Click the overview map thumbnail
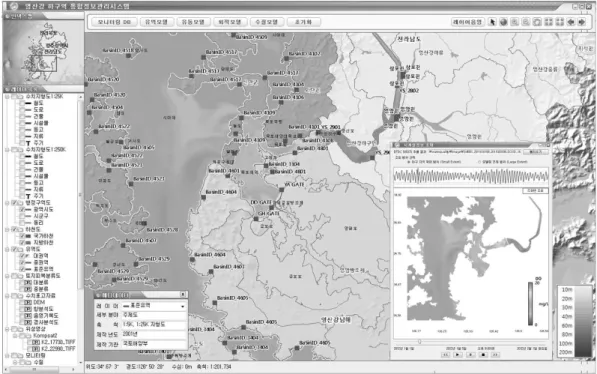Screen dimensions: 597x374 tap(43, 53)
